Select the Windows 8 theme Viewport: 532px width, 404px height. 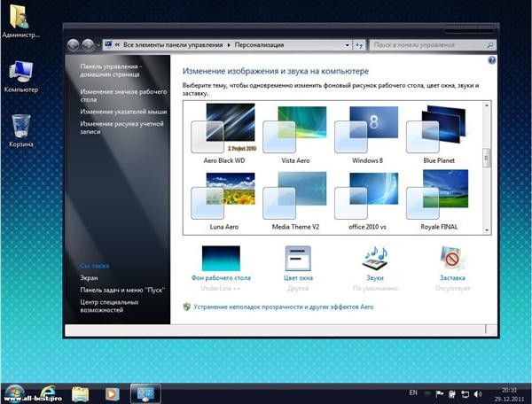[x=367, y=134]
